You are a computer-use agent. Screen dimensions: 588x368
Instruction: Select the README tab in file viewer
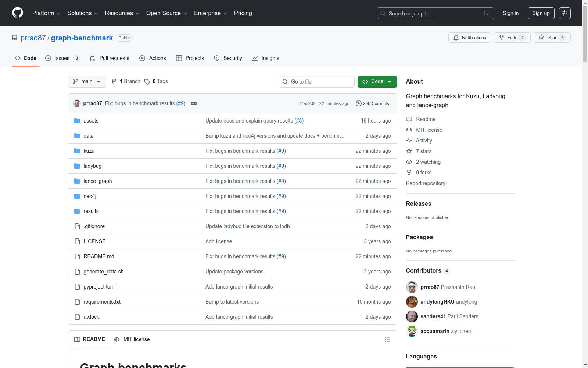pos(90,339)
